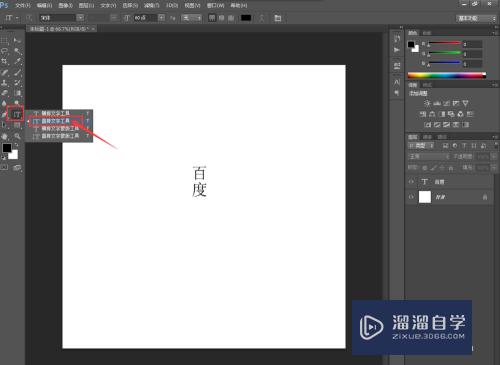Switch to the 通道 tab
The width and height of the screenshot is (500, 365).
tap(427, 137)
